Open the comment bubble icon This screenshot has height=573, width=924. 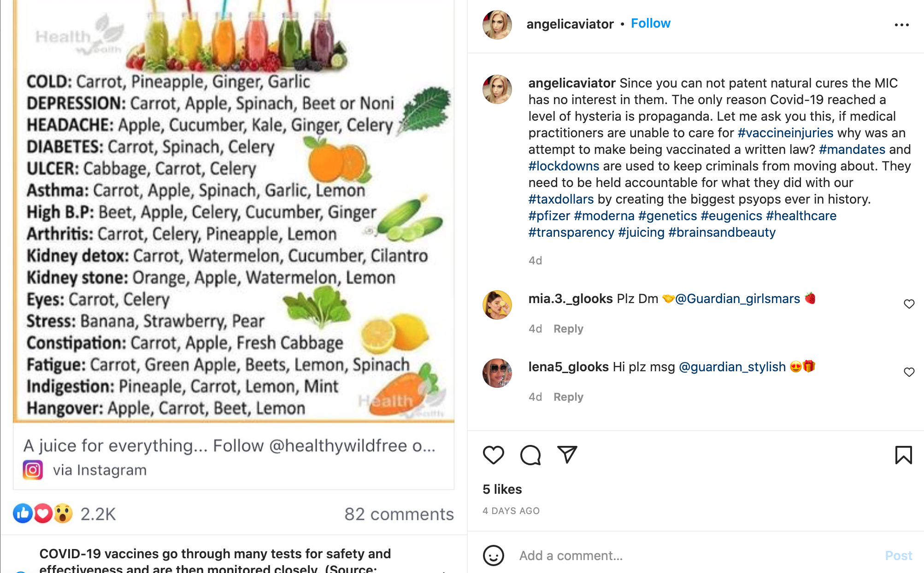coord(530,455)
